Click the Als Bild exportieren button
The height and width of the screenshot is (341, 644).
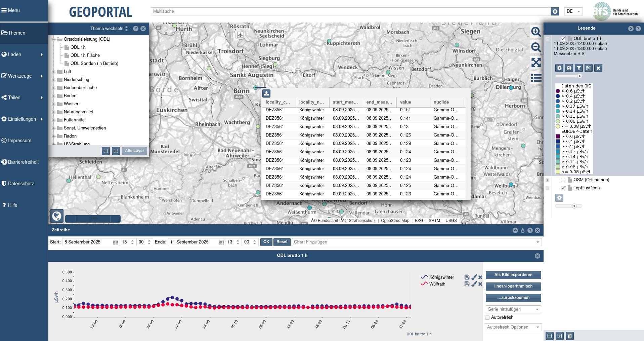[x=513, y=275]
